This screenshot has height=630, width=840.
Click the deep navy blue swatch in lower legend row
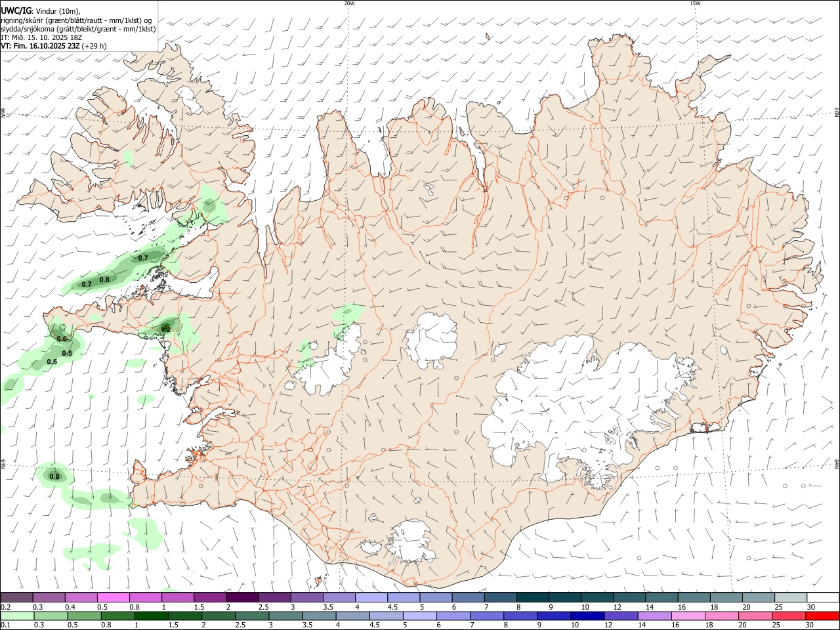(587, 616)
